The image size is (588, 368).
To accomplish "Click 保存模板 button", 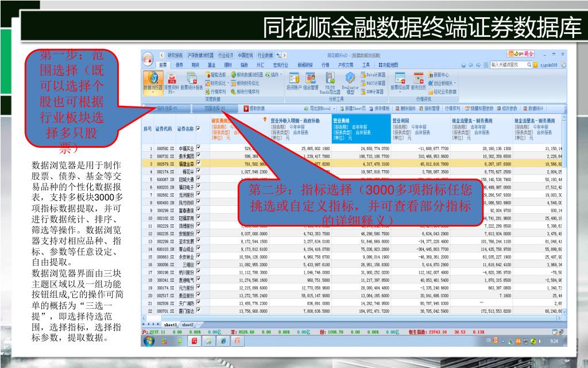I will [379, 109].
